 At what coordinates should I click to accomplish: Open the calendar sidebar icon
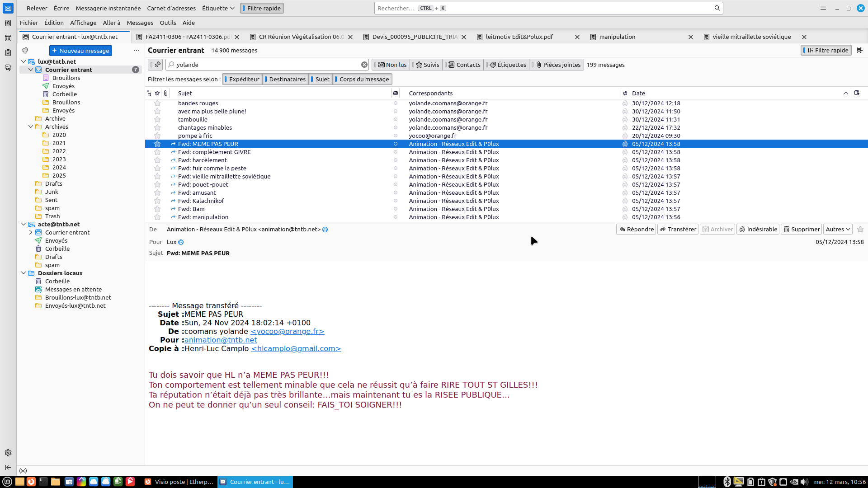[x=8, y=38]
